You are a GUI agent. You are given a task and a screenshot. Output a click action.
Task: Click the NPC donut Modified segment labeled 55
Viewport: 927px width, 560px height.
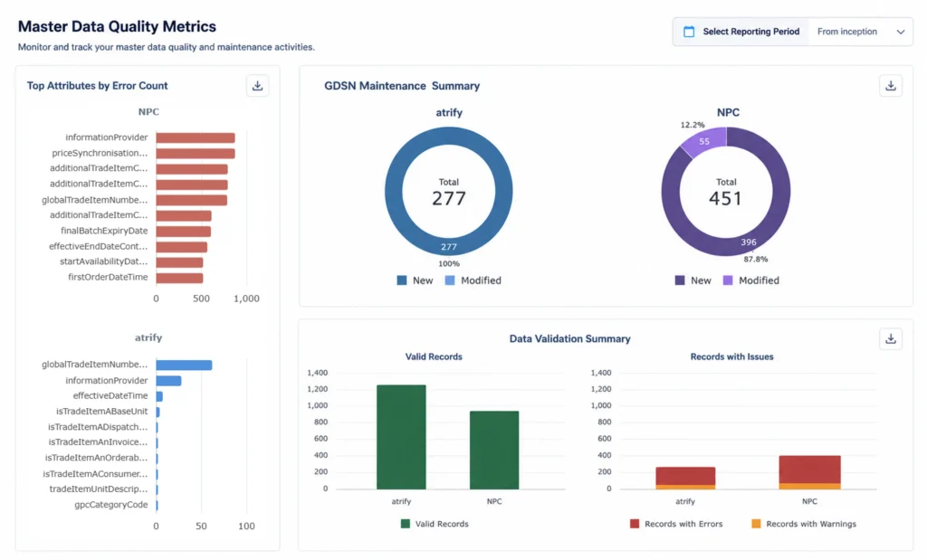point(704,142)
